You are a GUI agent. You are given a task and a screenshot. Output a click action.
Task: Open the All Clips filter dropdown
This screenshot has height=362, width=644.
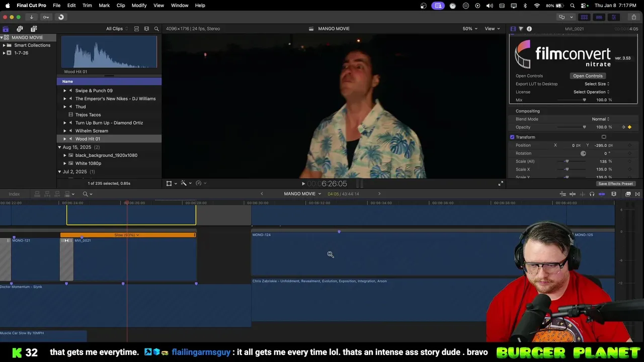[x=117, y=29]
